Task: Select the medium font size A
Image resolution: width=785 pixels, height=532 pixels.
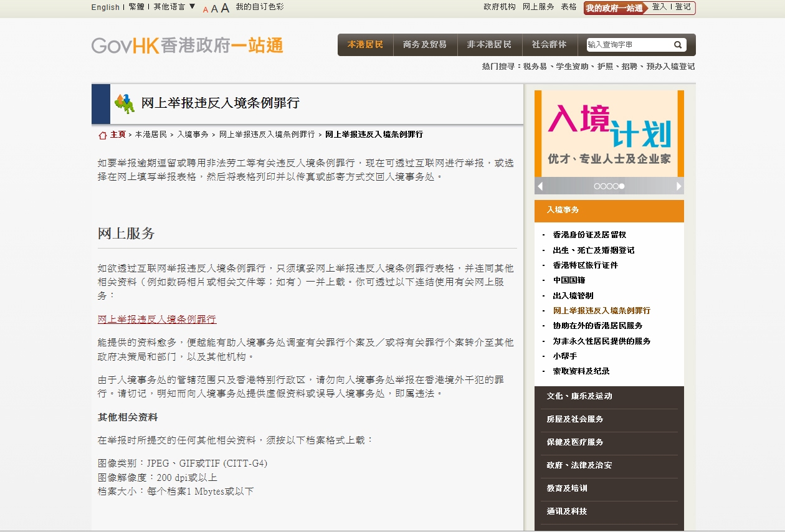Action: click(214, 9)
